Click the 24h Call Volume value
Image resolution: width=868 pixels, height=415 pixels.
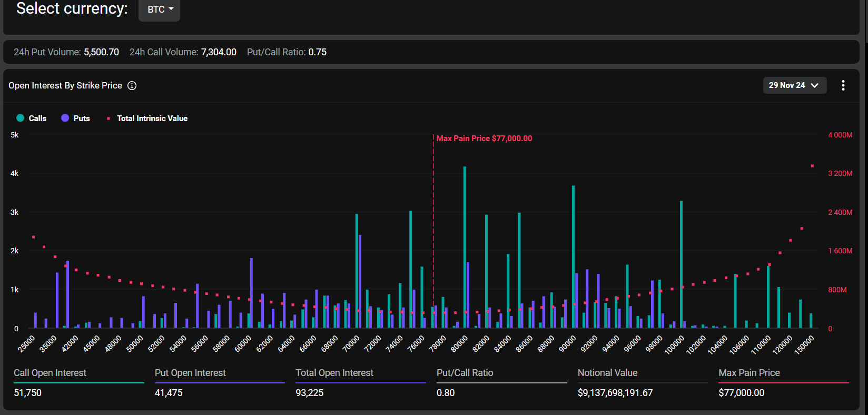pos(219,52)
